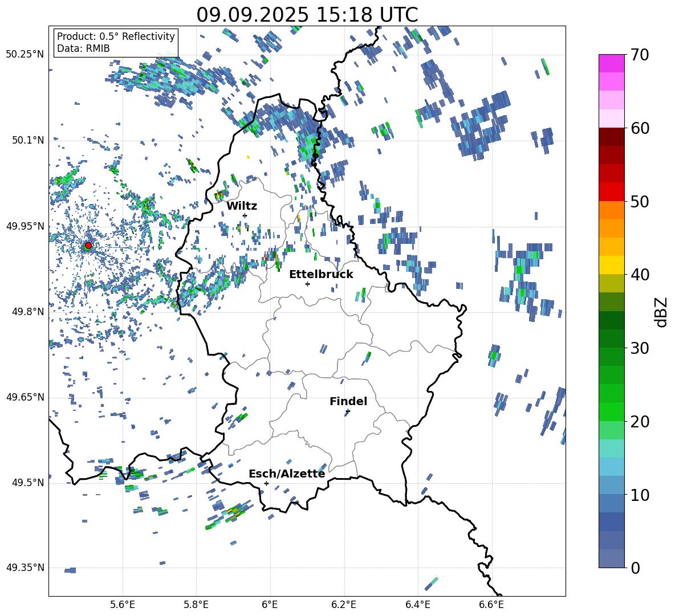Click the dark red colorbar segment below 60
675x616 pixels.
coord(612,137)
